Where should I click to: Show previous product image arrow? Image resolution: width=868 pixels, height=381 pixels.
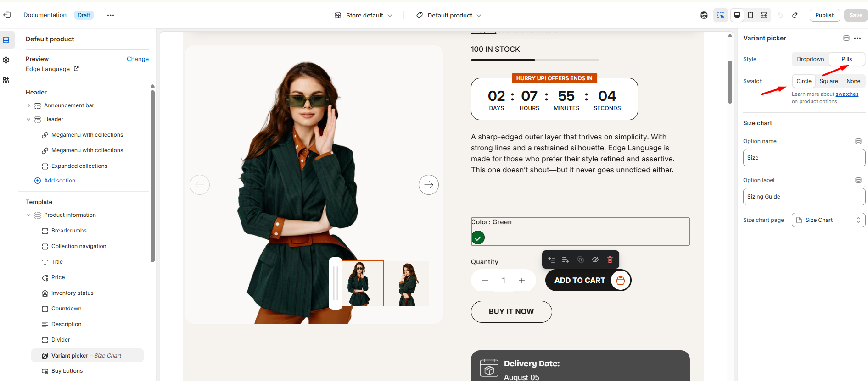[200, 185]
